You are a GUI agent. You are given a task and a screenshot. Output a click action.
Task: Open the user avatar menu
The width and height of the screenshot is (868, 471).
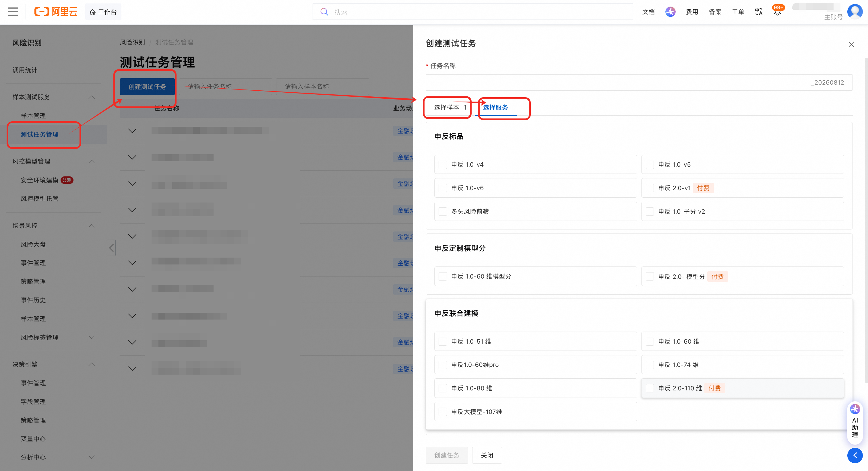[855, 12]
